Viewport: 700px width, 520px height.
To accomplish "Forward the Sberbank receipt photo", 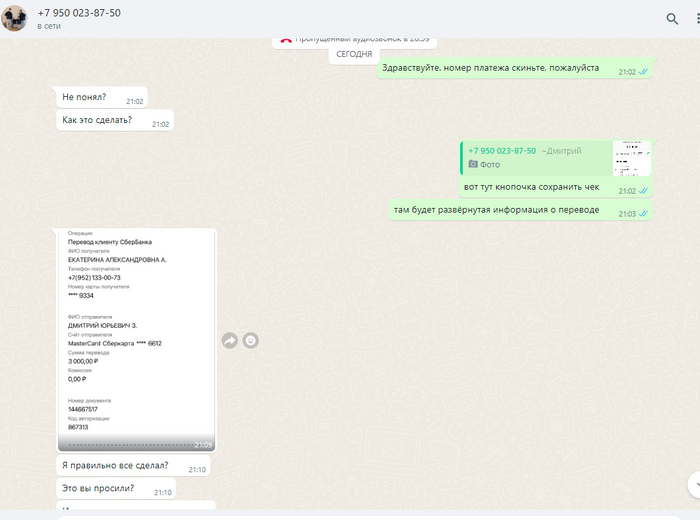I will click(x=229, y=341).
